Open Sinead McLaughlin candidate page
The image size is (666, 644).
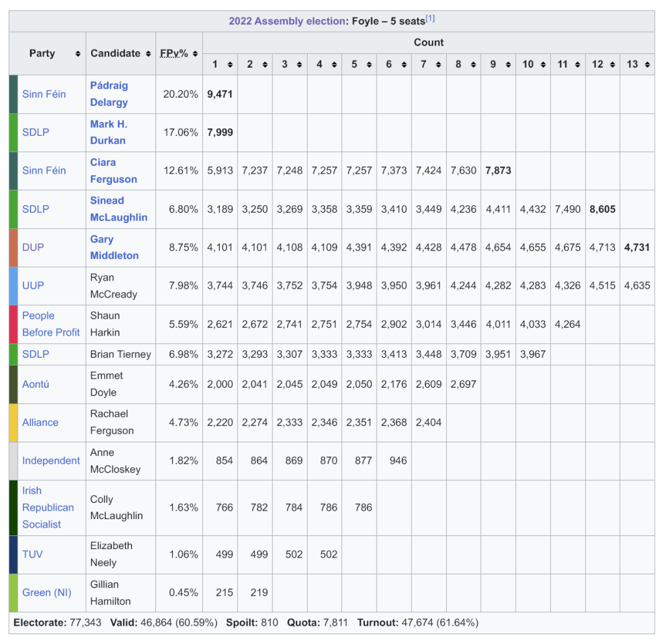(118, 209)
